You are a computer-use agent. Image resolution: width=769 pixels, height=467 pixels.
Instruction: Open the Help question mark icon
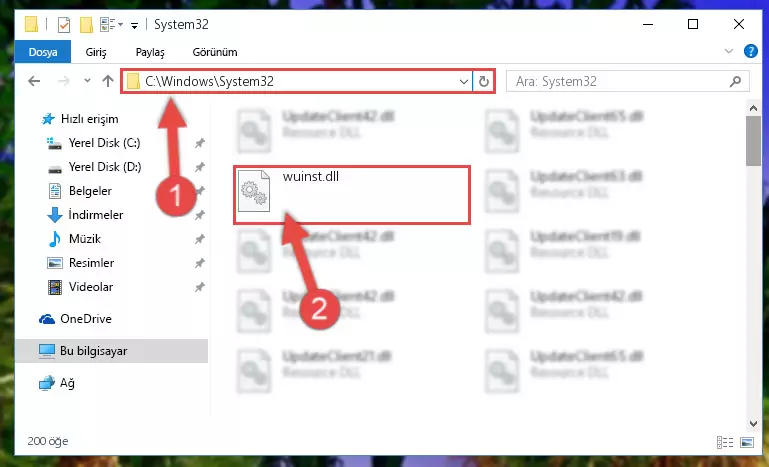coord(750,51)
